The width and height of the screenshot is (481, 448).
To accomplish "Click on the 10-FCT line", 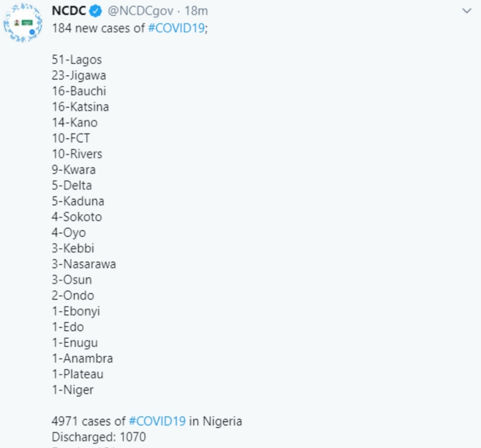I will tap(71, 138).
